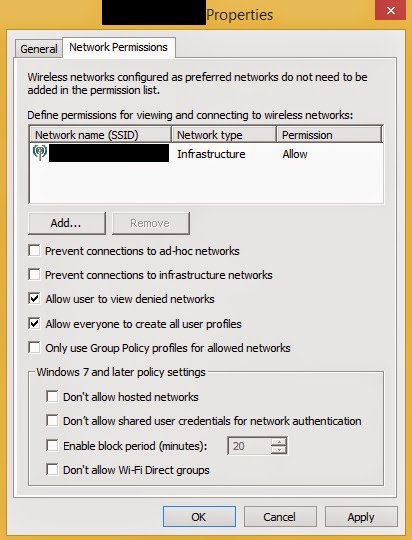Image resolution: width=412 pixels, height=540 pixels.
Task: Select the Network Permissions tab
Action: pos(119,47)
